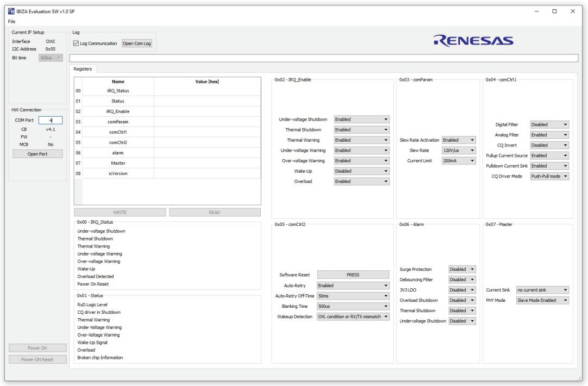Click the Open Com Log button

tap(137, 43)
